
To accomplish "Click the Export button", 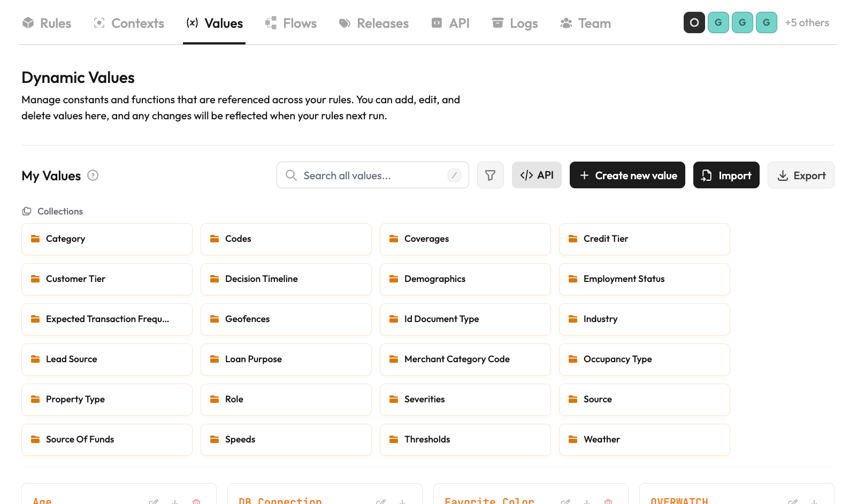I will pyautogui.click(x=801, y=175).
